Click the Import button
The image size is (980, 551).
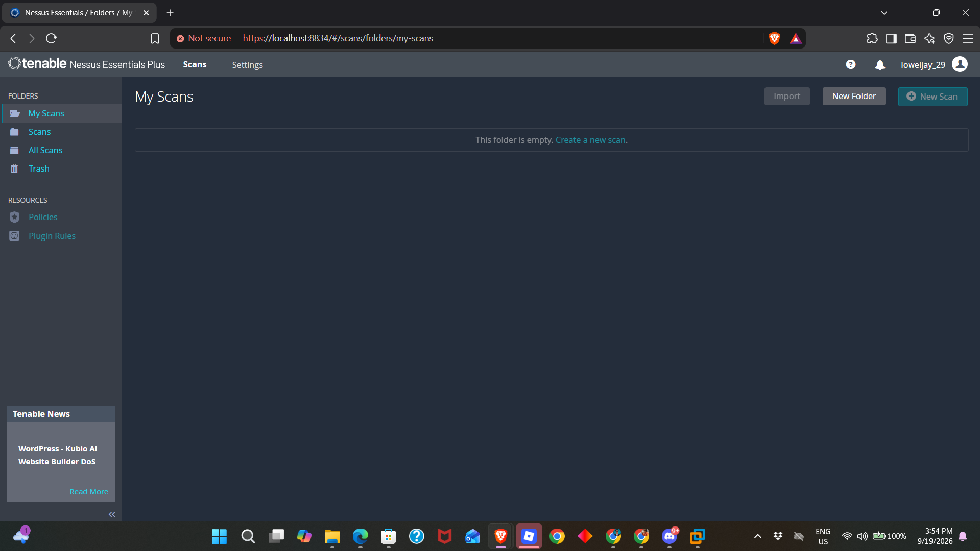click(x=786, y=96)
